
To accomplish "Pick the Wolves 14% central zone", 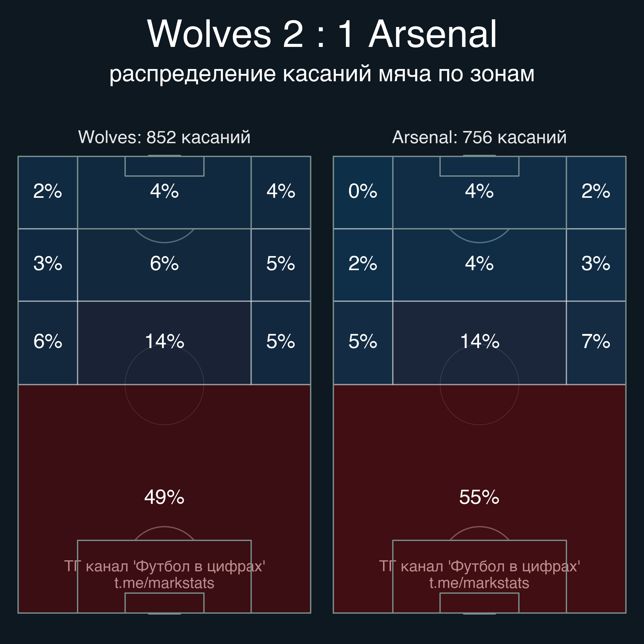I will pyautogui.click(x=164, y=342).
